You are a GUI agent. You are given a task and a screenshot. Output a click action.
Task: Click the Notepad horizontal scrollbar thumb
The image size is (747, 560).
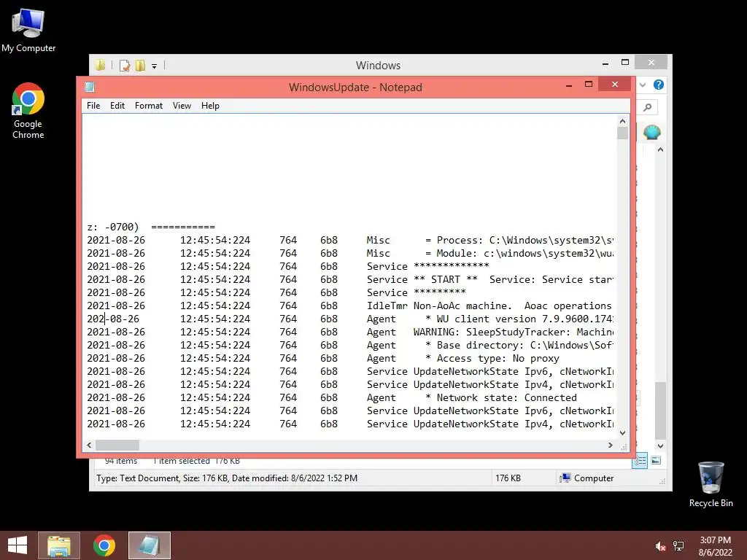[x=117, y=446]
